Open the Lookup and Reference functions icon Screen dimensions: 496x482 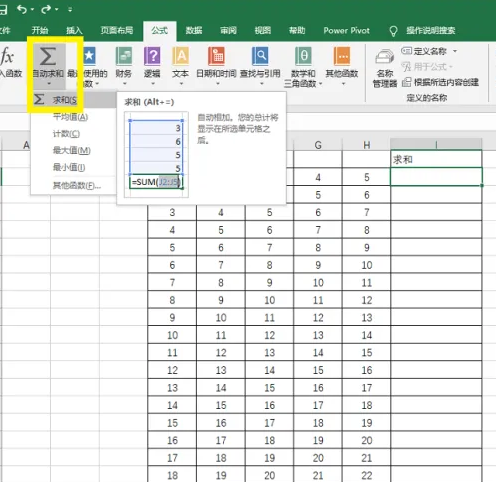pyautogui.click(x=260, y=56)
